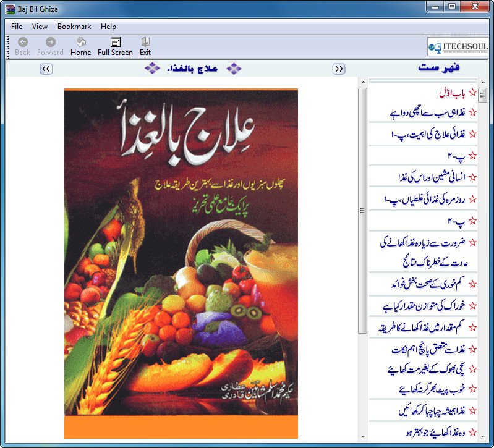Open the Bookmark menu

click(x=74, y=27)
